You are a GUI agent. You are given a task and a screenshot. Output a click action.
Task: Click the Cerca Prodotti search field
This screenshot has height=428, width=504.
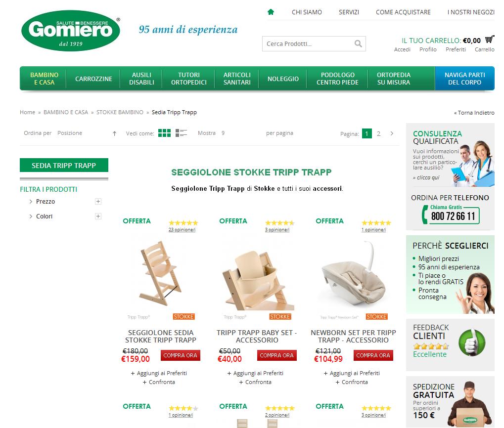pyautogui.click(x=309, y=43)
